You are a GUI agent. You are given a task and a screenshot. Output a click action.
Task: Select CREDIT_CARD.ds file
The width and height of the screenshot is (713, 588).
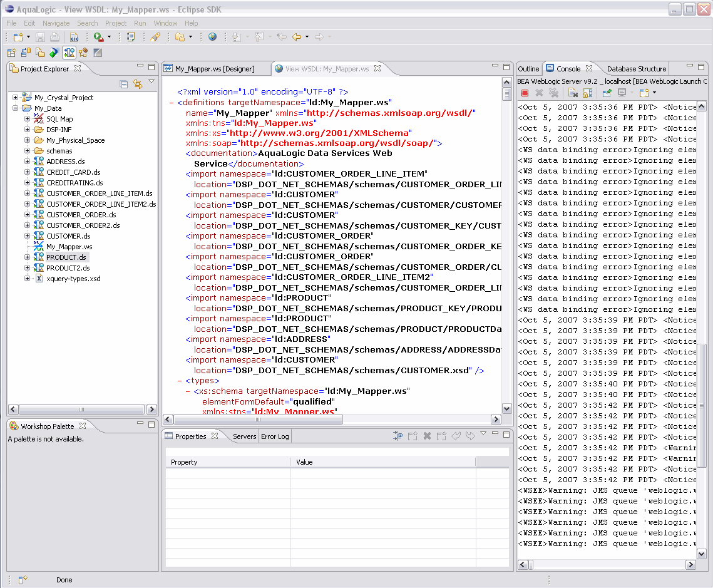point(73,172)
